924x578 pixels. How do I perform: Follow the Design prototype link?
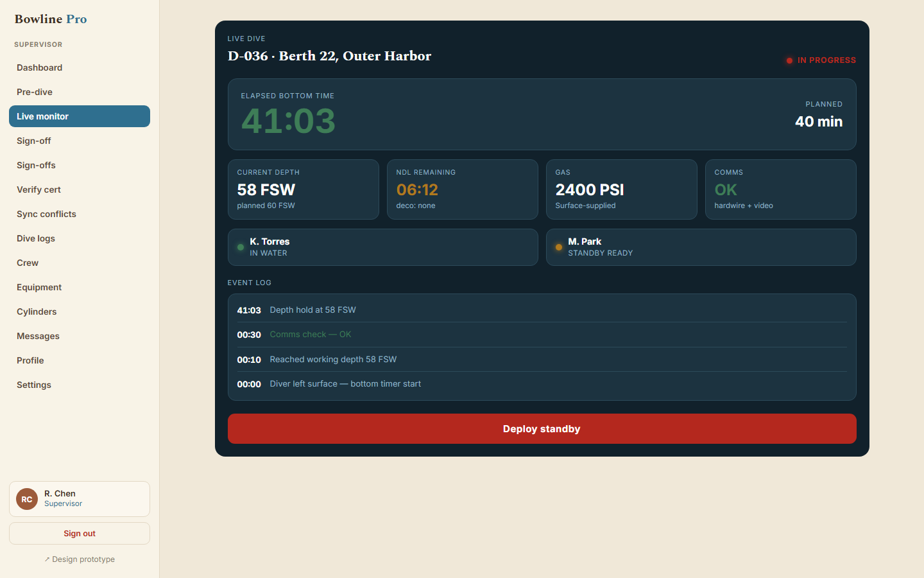(x=80, y=559)
